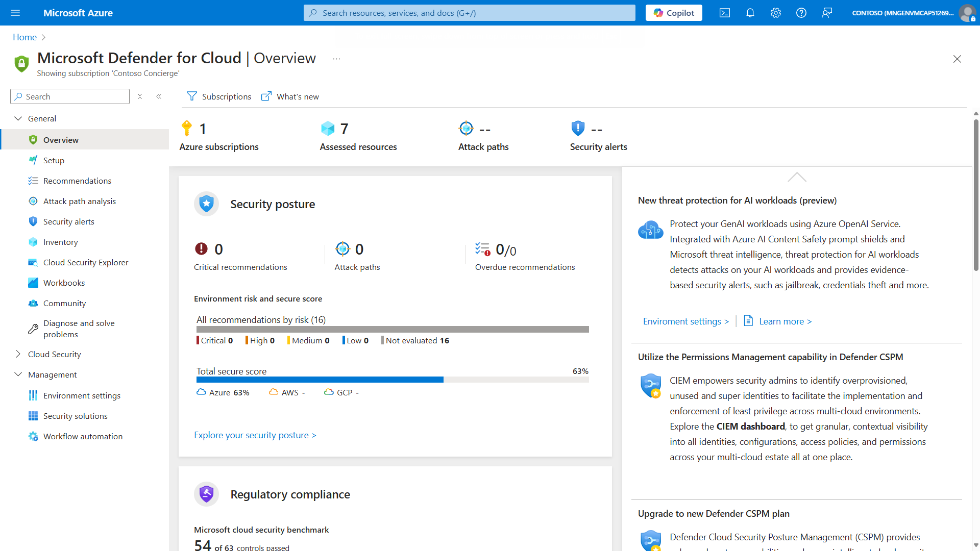Click the AWS cloud score entry
980x551 pixels.
coord(287,392)
